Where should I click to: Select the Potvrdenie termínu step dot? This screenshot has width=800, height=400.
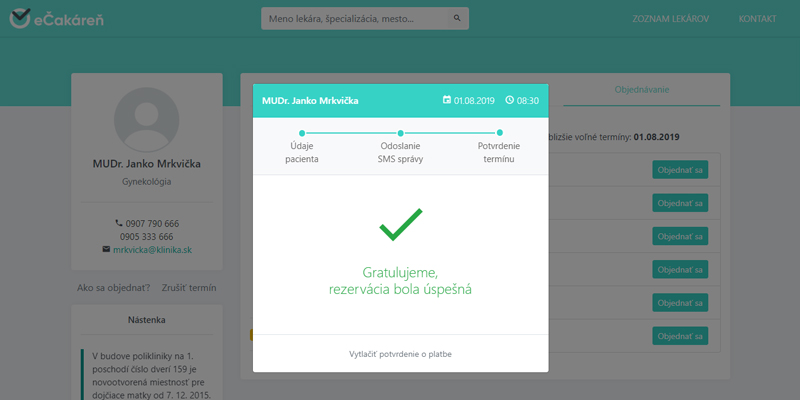(499, 132)
